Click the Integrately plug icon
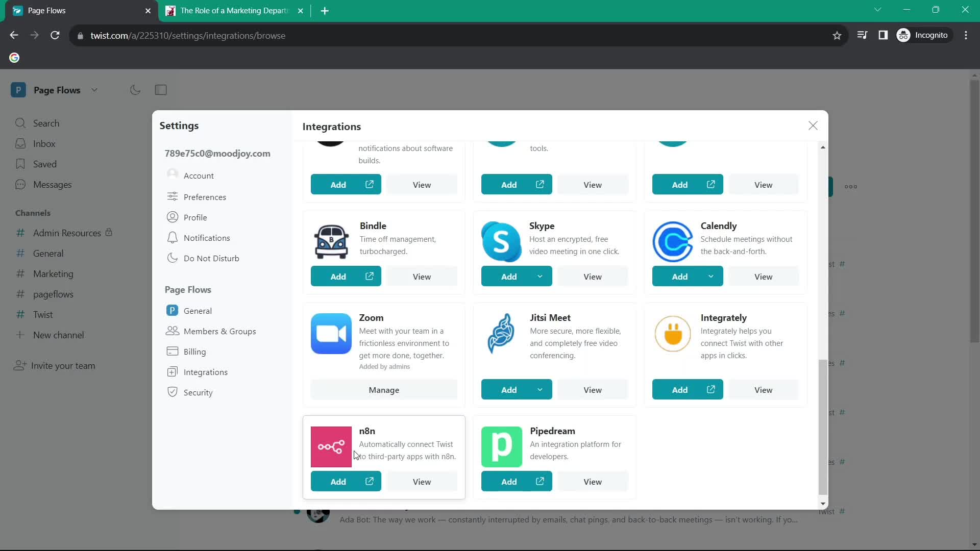Screen dimensions: 980x551 coord(673,334)
